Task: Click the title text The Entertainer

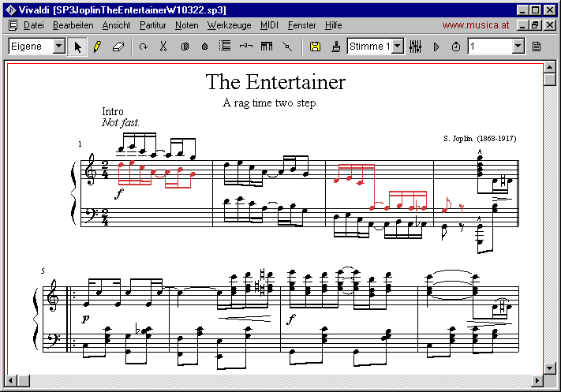Action: [275, 82]
